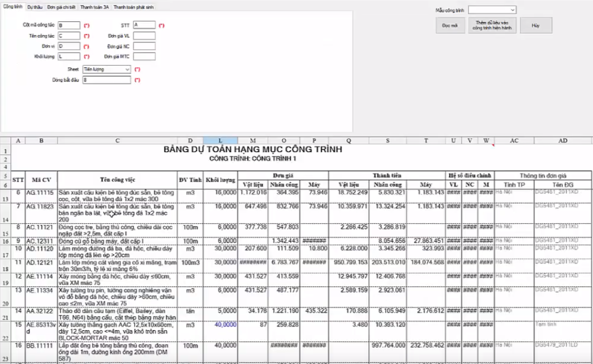Click the Tên công tác input field
Viewport: 593px width, 364px height.
(x=69, y=36)
